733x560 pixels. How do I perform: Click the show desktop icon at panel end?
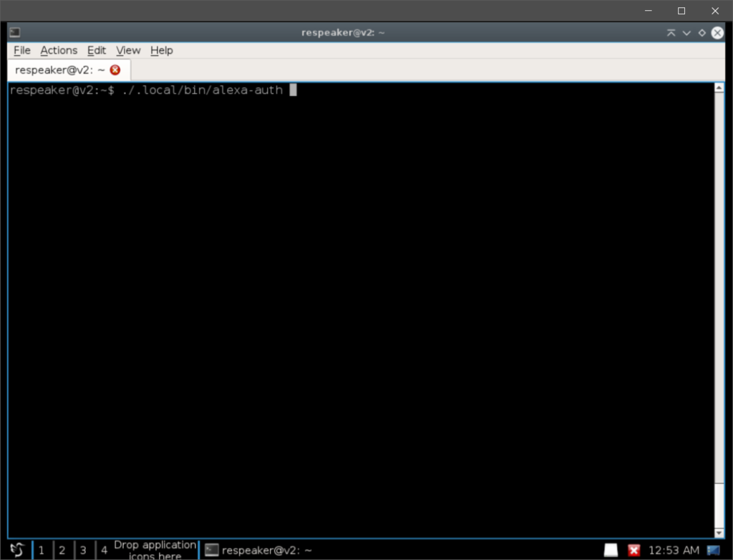[x=714, y=550]
